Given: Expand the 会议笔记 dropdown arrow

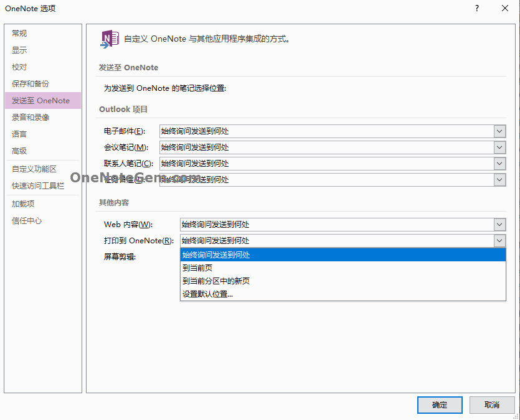Looking at the screenshot, I should coord(499,147).
